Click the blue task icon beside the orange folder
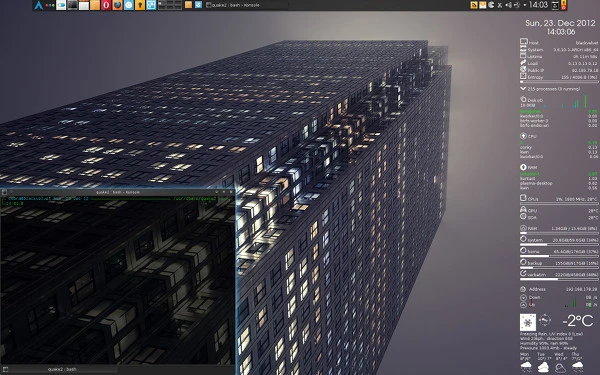The height and width of the screenshot is (375, 600). click(198, 5)
